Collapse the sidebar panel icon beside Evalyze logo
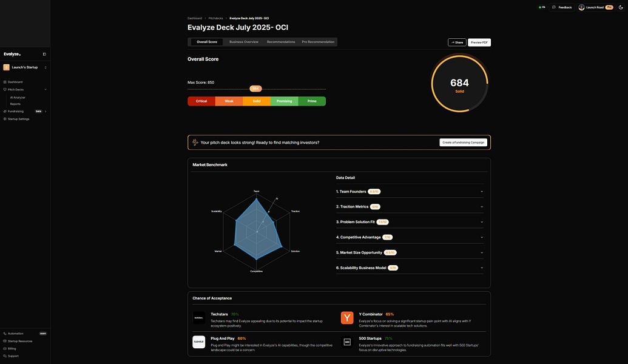 click(x=44, y=54)
